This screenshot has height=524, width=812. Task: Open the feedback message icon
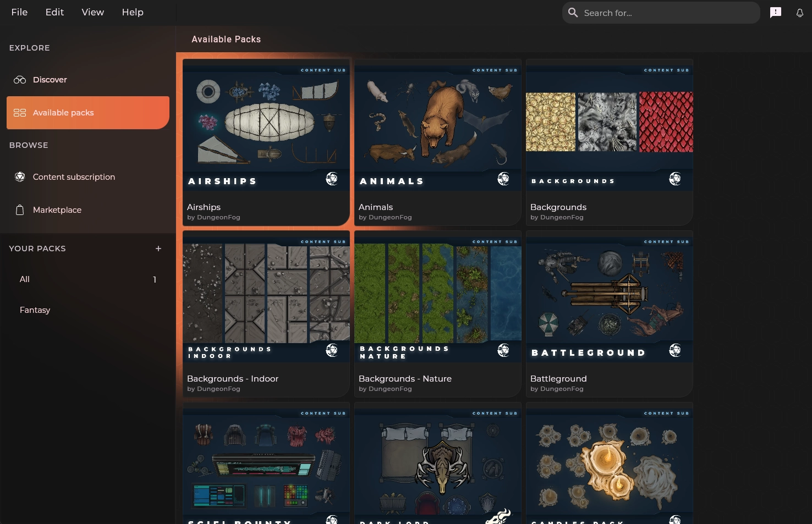(776, 13)
